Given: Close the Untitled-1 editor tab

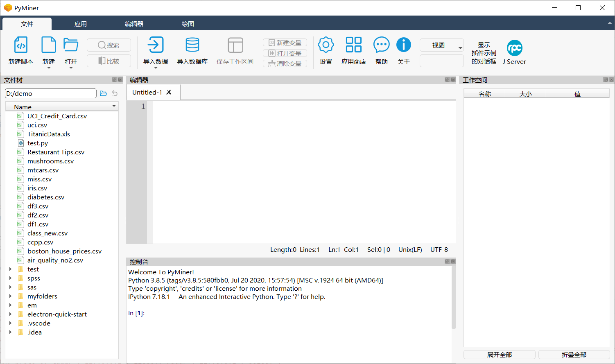Looking at the screenshot, I should pos(169,92).
